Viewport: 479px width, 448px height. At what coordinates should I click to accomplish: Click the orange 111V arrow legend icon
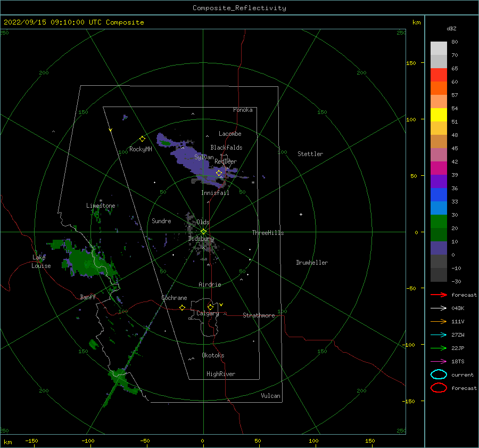click(439, 321)
